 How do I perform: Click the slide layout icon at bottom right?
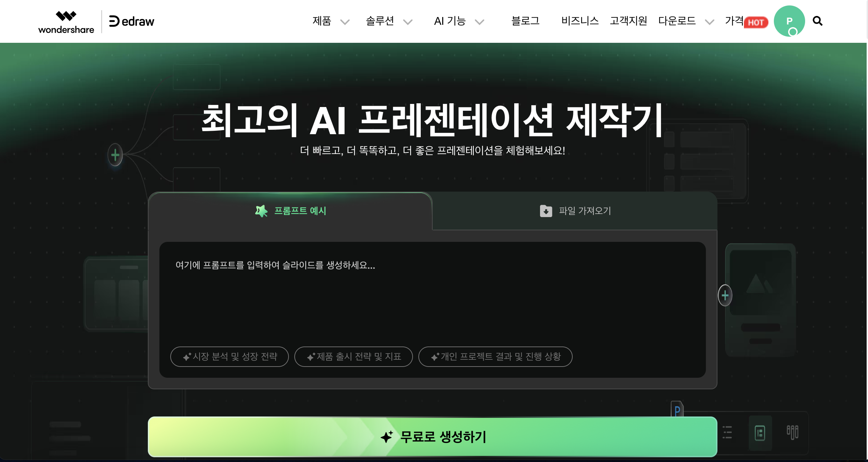[x=760, y=433]
